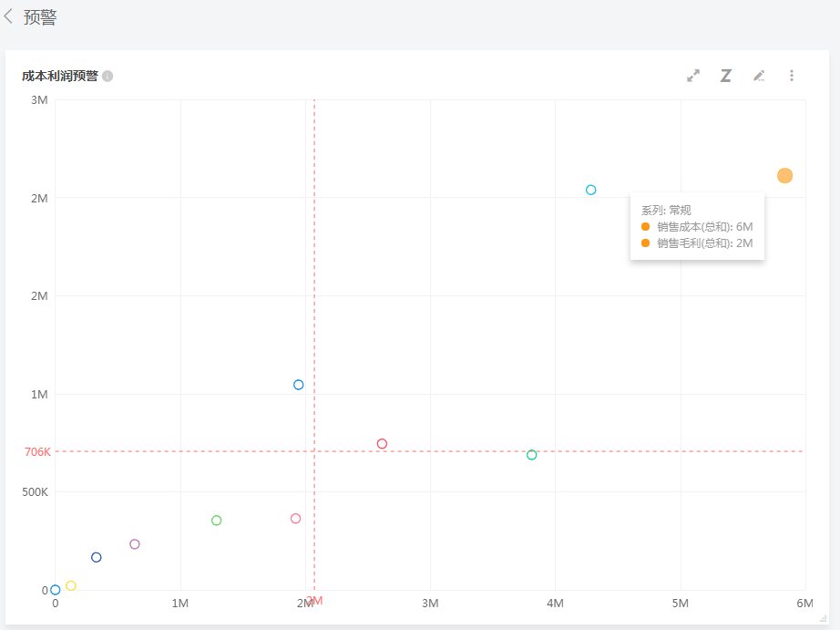Click the info icon next to 成本利润预警

point(108,76)
